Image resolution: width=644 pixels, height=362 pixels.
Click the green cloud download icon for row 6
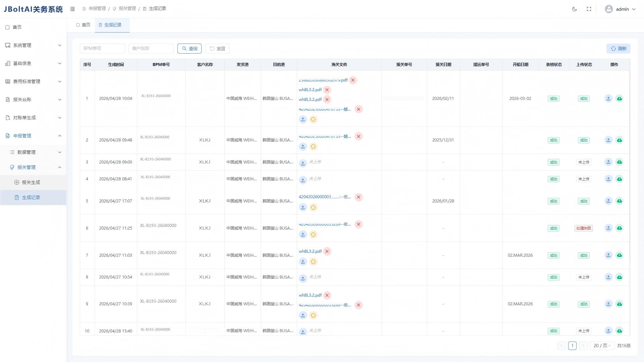point(620,228)
